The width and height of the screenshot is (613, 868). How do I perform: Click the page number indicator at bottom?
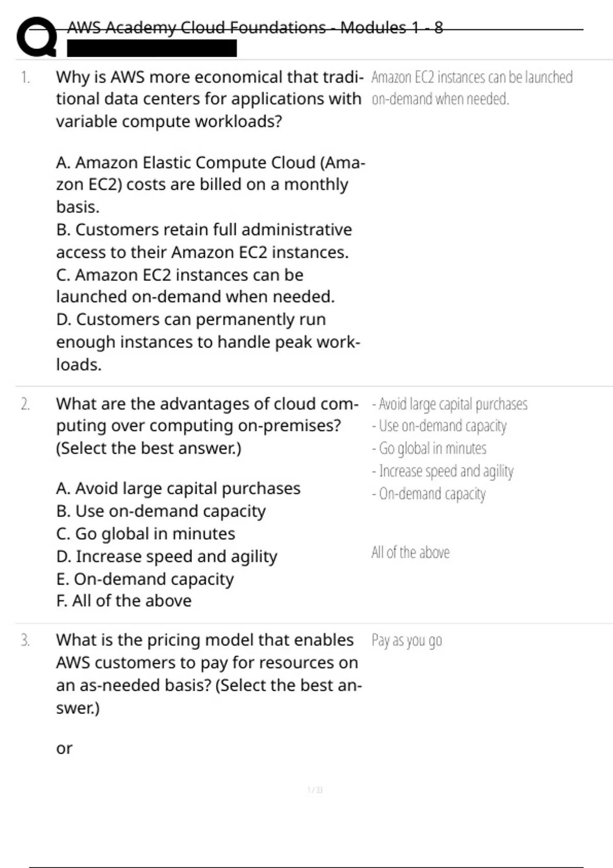coord(315,790)
